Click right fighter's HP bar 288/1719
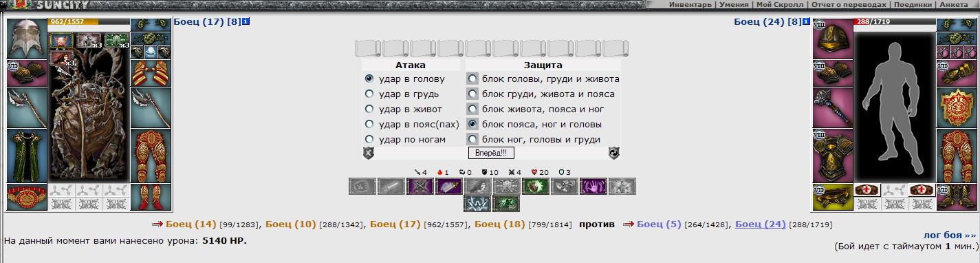 [895, 22]
